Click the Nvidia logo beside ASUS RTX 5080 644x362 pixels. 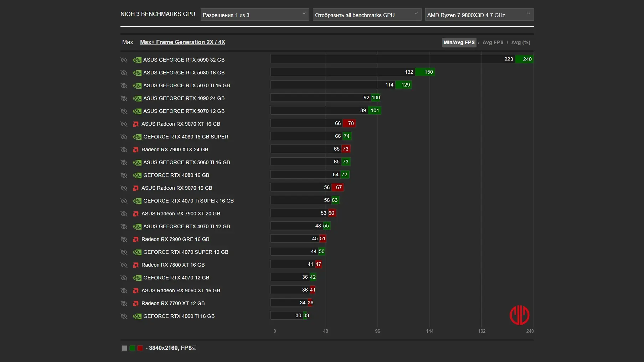tap(137, 73)
